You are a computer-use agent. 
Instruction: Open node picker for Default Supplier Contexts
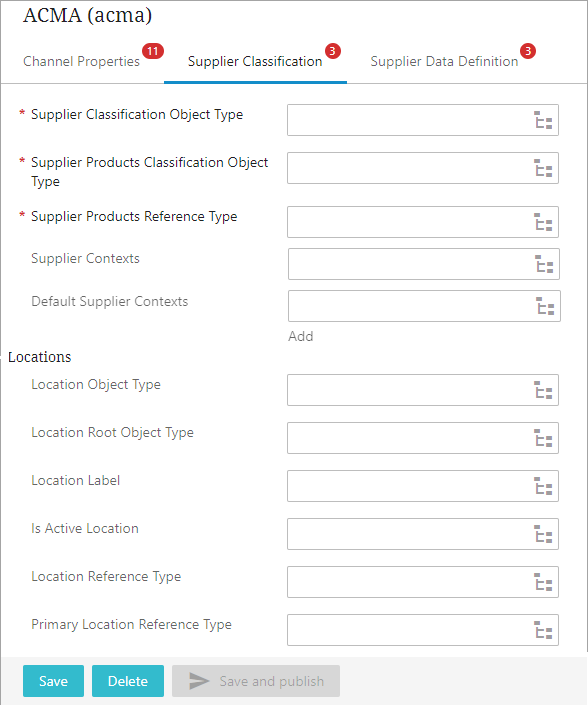pos(545,306)
